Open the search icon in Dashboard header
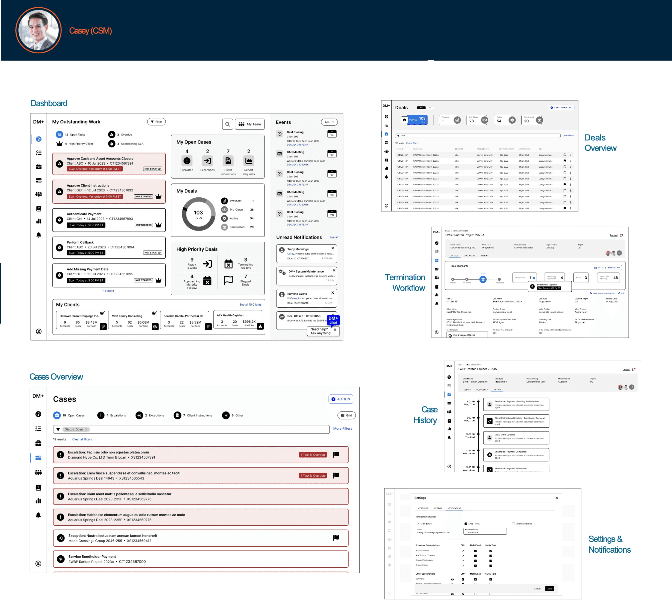Image resolution: width=672 pixels, height=616 pixels. [227, 124]
